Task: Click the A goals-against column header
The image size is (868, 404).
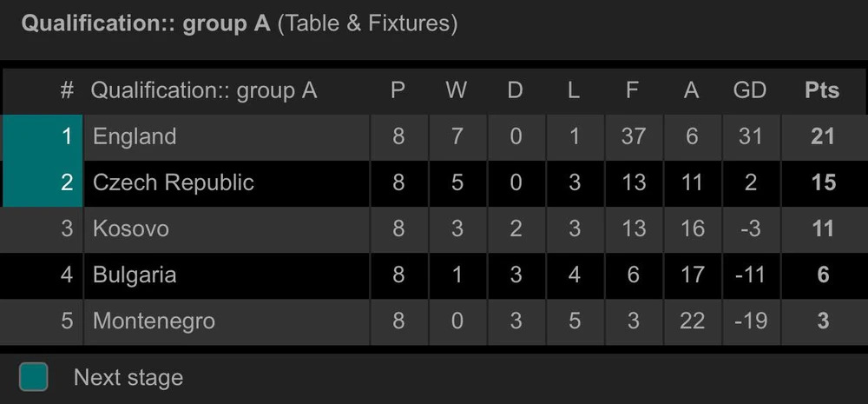Action: (x=691, y=90)
